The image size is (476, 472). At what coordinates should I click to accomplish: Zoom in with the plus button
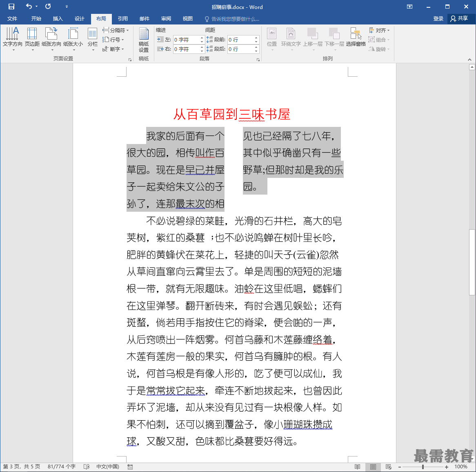(x=447, y=467)
